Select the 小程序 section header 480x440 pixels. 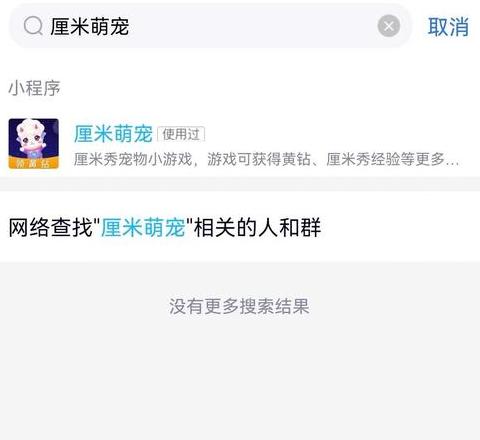click(34, 88)
